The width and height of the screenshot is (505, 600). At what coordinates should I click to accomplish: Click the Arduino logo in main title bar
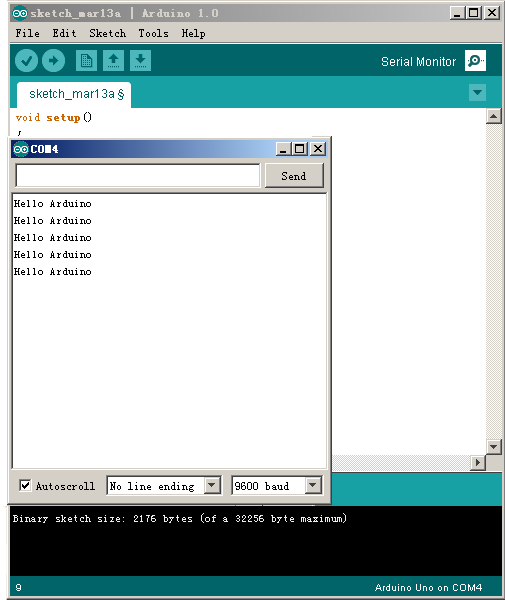pos(20,13)
